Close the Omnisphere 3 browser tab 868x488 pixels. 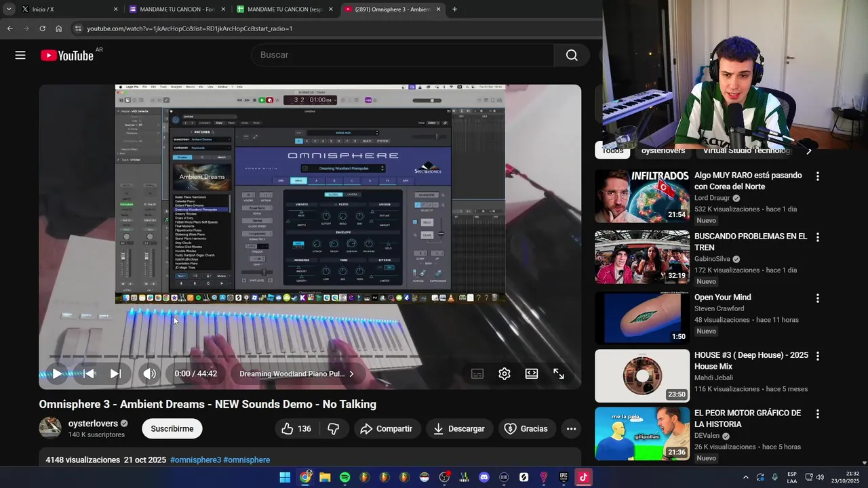tap(438, 9)
